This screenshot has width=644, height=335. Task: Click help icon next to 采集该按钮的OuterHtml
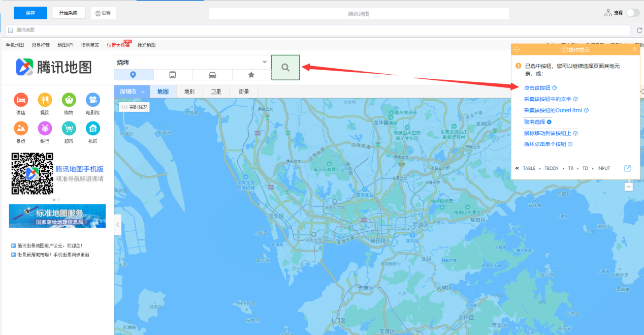pyautogui.click(x=586, y=110)
